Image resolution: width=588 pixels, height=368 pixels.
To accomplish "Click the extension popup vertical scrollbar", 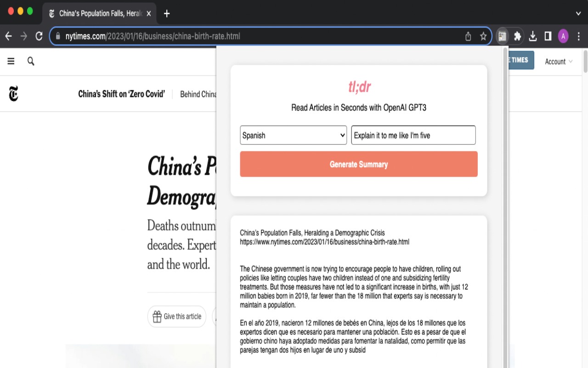I will pos(505,207).
